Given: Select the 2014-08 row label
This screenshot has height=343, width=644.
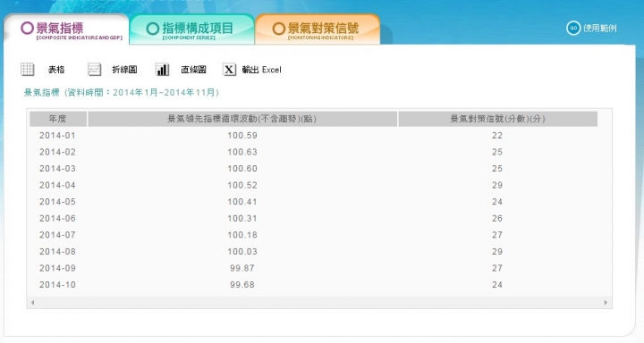Looking at the screenshot, I should 57,252.
